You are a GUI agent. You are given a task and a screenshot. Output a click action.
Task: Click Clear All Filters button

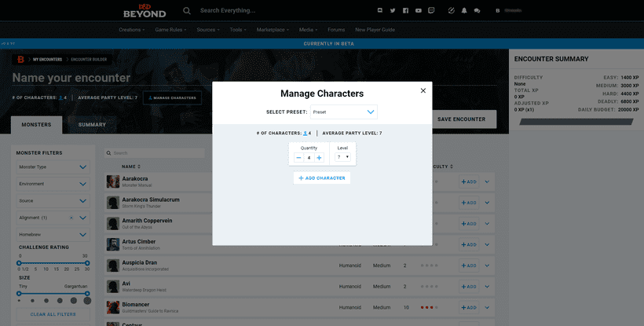coord(53,314)
